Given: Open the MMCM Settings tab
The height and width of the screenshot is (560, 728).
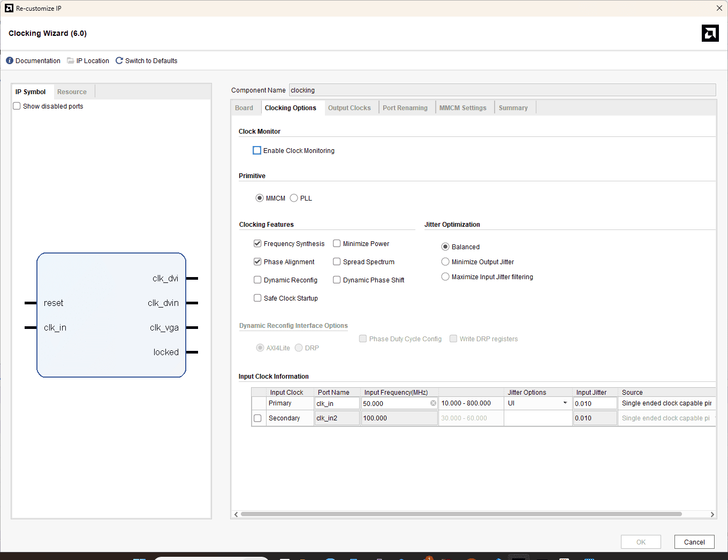Looking at the screenshot, I should 462,108.
